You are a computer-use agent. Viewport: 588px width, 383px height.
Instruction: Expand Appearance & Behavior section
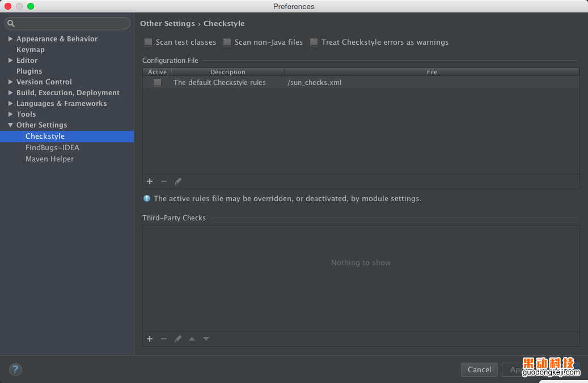coord(11,39)
